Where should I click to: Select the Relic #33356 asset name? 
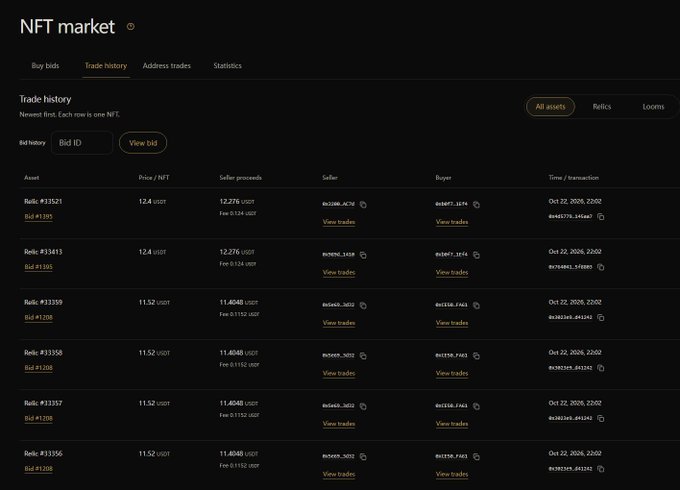(43, 454)
